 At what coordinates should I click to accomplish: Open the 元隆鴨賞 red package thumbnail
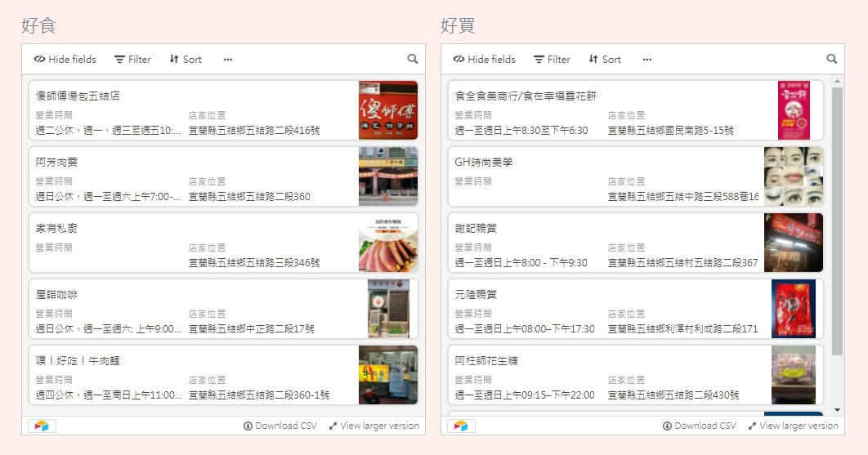[x=794, y=308]
